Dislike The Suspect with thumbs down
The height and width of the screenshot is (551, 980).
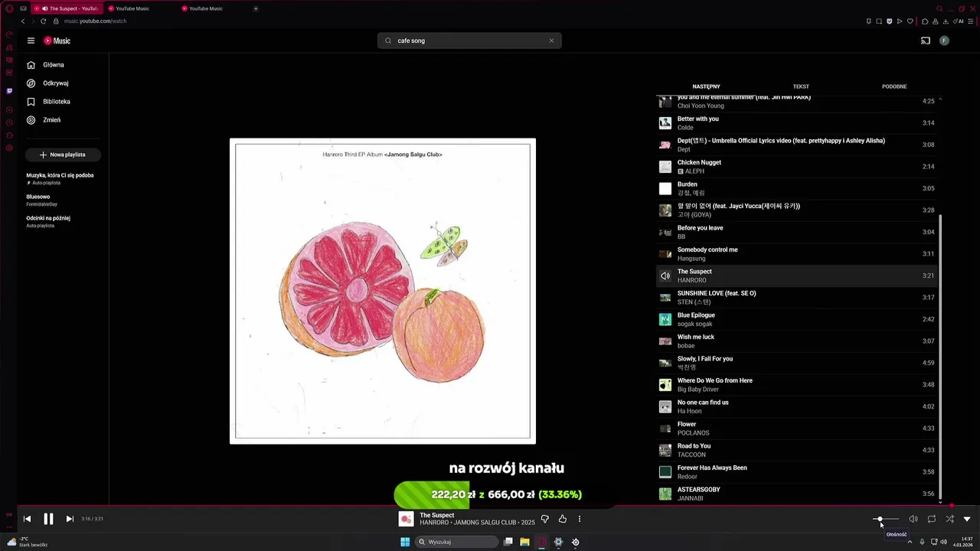tap(544, 519)
